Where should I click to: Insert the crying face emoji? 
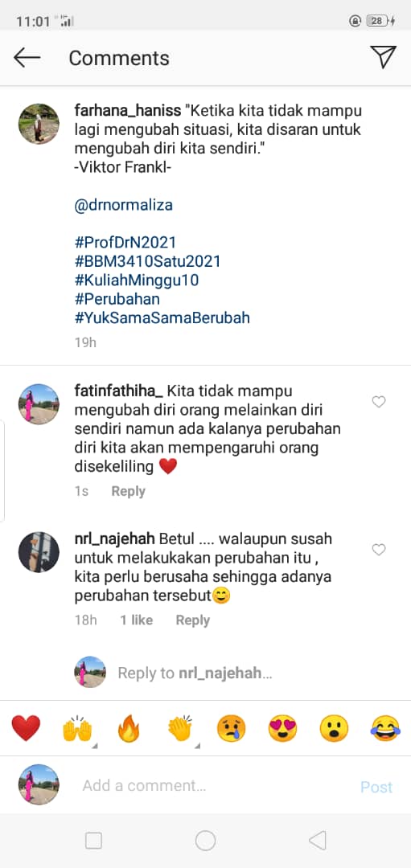(x=231, y=728)
